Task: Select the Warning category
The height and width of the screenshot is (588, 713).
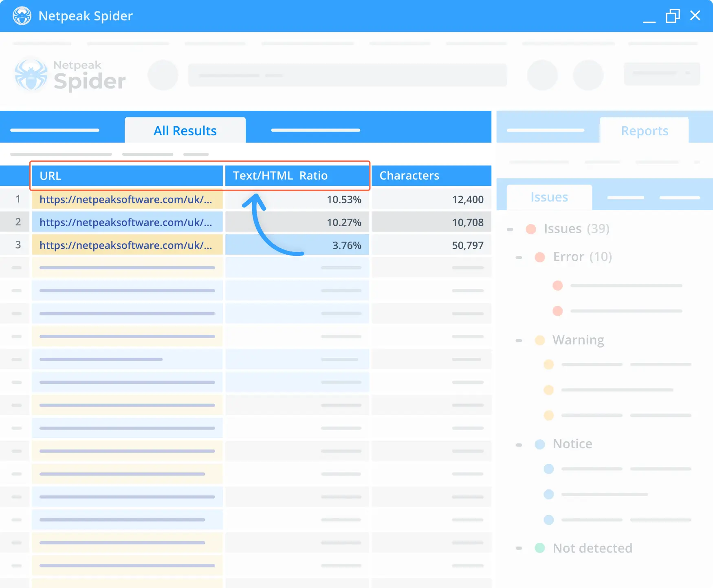Action: coord(578,340)
